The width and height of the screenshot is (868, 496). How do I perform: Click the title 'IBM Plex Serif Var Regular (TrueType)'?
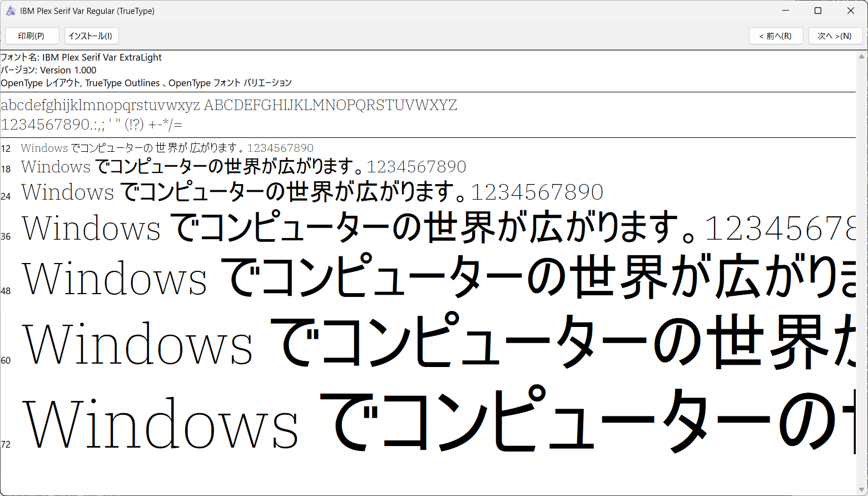click(x=87, y=11)
